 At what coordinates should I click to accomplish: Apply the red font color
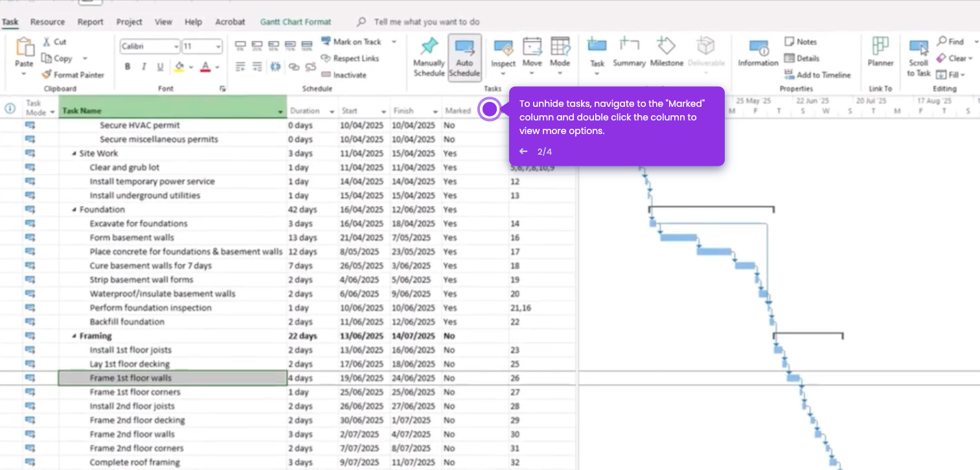pyautogui.click(x=205, y=67)
